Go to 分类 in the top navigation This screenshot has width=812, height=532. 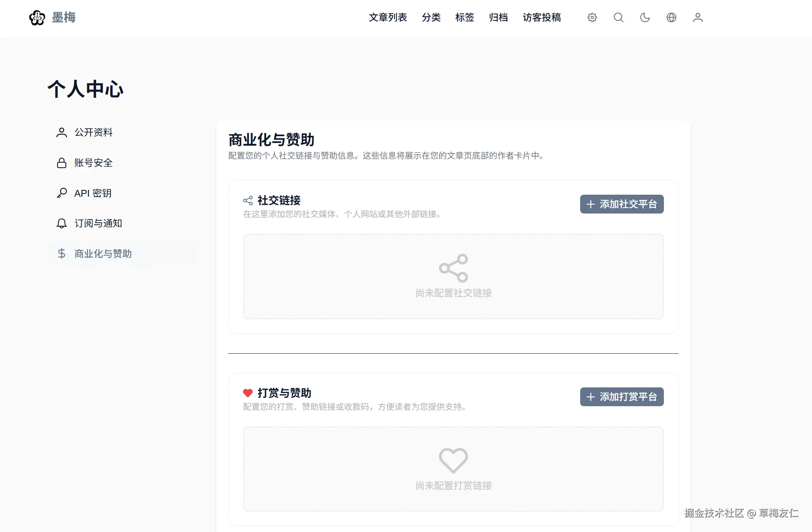(x=431, y=18)
